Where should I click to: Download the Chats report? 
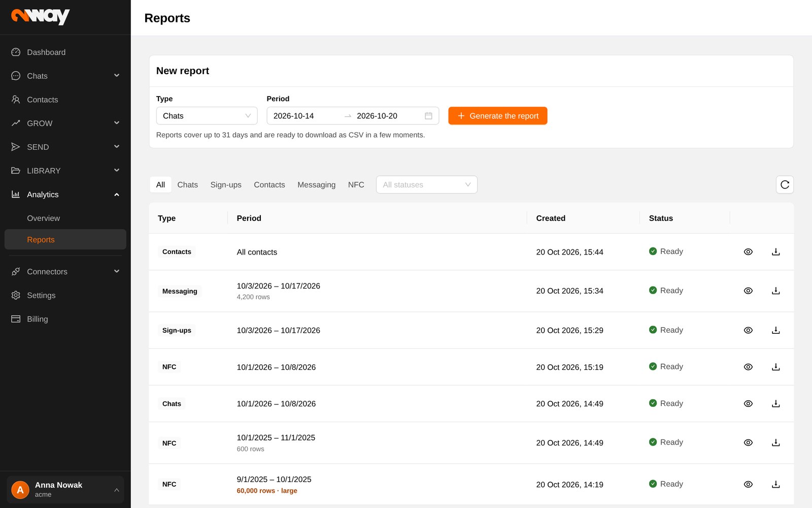click(775, 404)
